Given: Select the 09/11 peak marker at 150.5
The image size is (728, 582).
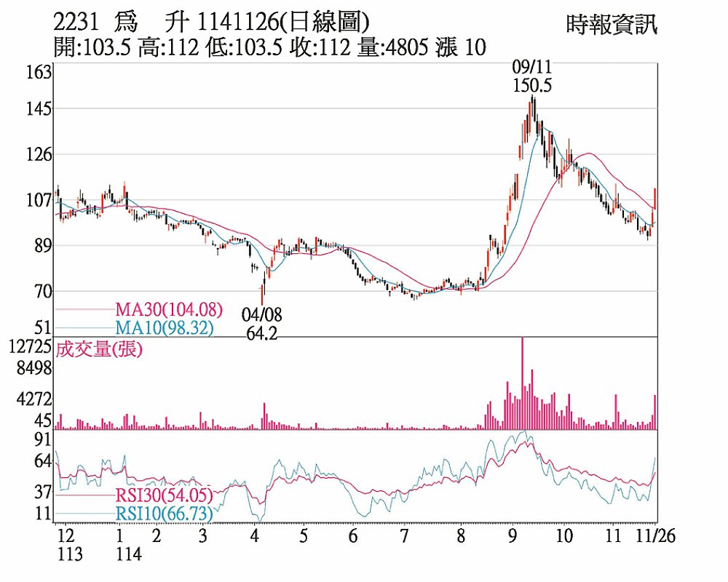Looking at the screenshot, I should 532,76.
